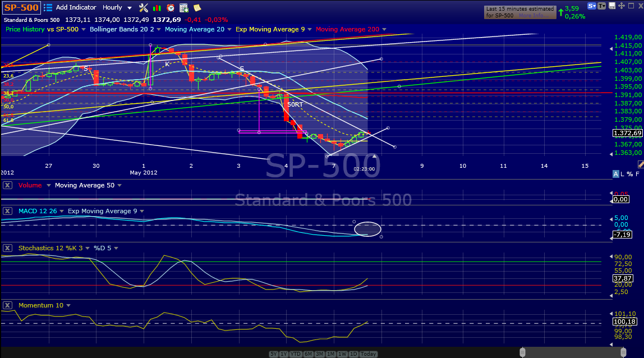Viewport: 644px width, 358px height.
Task: Select the A scale mode
Action: [615, 174]
